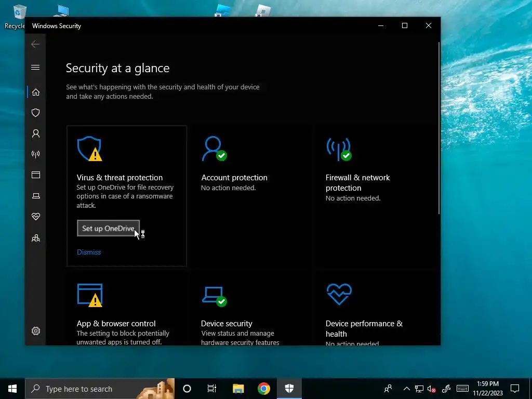Open Family options people icon in sidebar
The image size is (532, 399).
tap(36, 238)
